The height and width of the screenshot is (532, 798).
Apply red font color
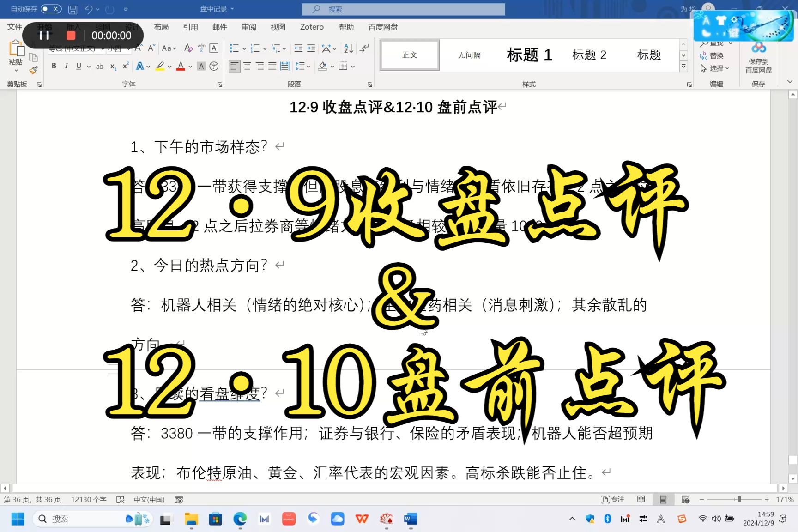click(181, 66)
